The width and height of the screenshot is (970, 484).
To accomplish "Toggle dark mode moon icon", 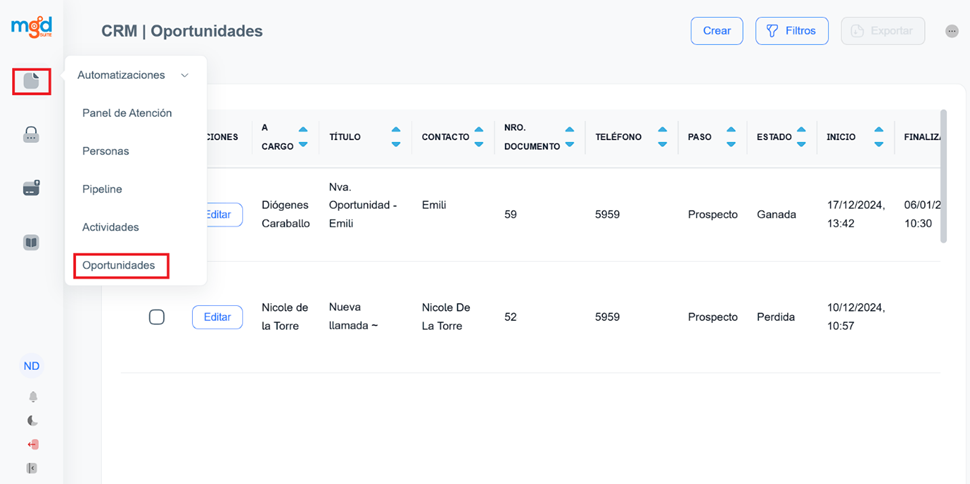I will [x=32, y=421].
